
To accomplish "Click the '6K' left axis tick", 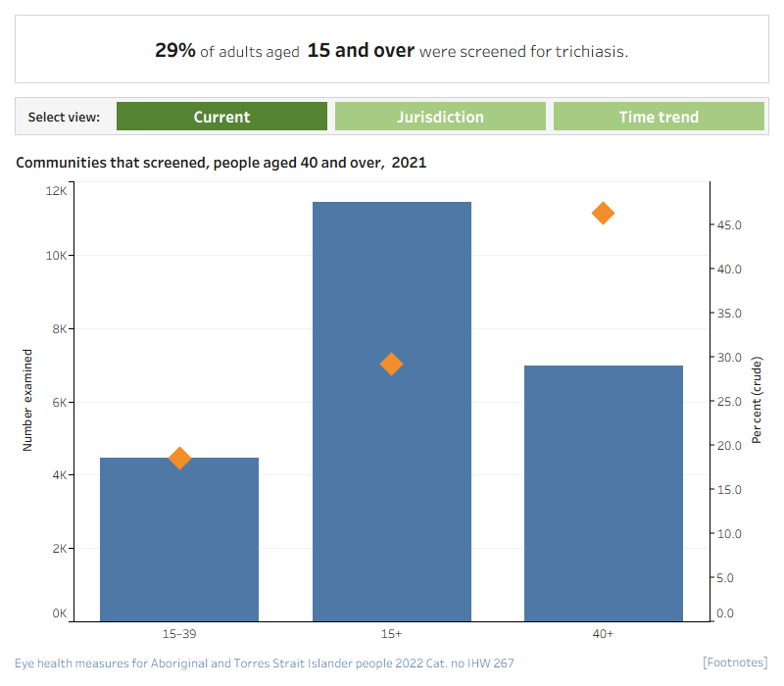I will [x=60, y=403].
